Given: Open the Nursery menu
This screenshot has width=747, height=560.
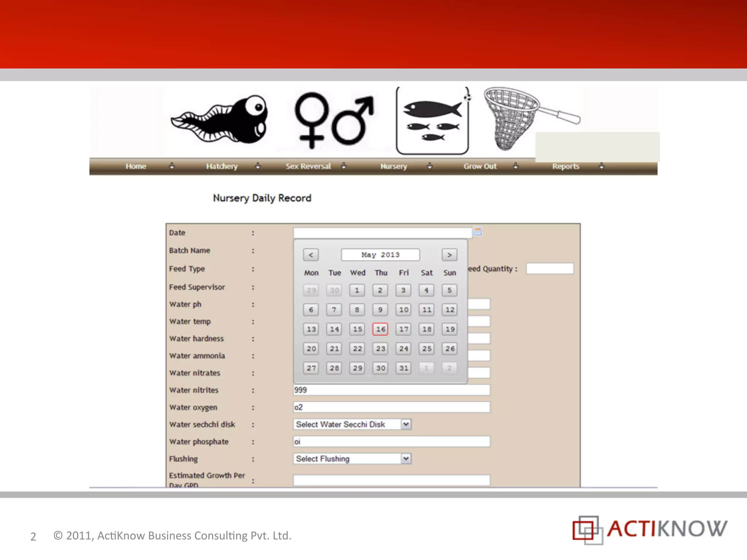Looking at the screenshot, I should coord(394,166).
